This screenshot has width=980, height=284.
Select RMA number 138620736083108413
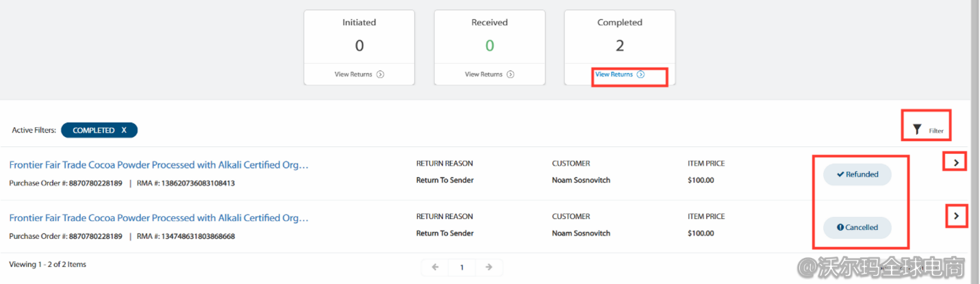pos(197,183)
